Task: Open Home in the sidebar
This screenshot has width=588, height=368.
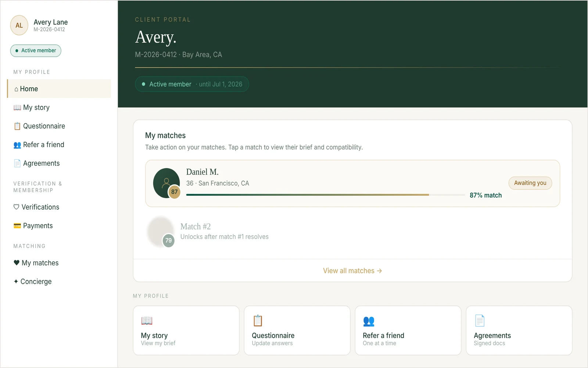Action: tap(59, 89)
